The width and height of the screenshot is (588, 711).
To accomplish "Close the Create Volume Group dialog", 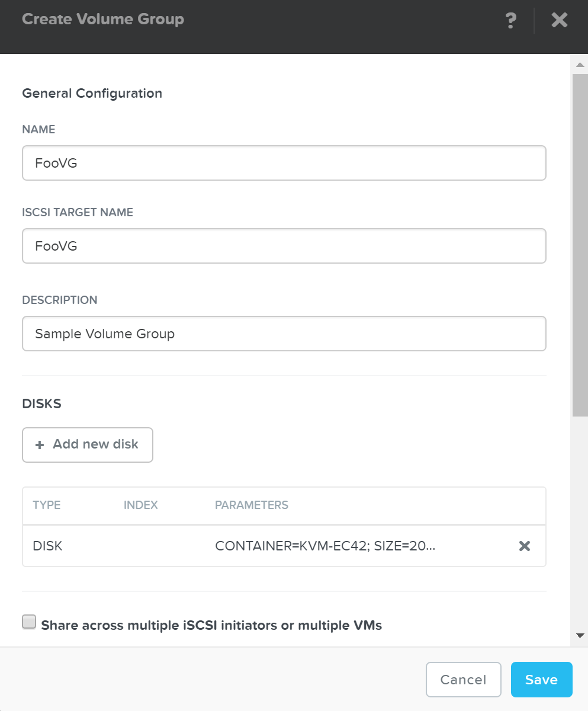I will pos(558,20).
